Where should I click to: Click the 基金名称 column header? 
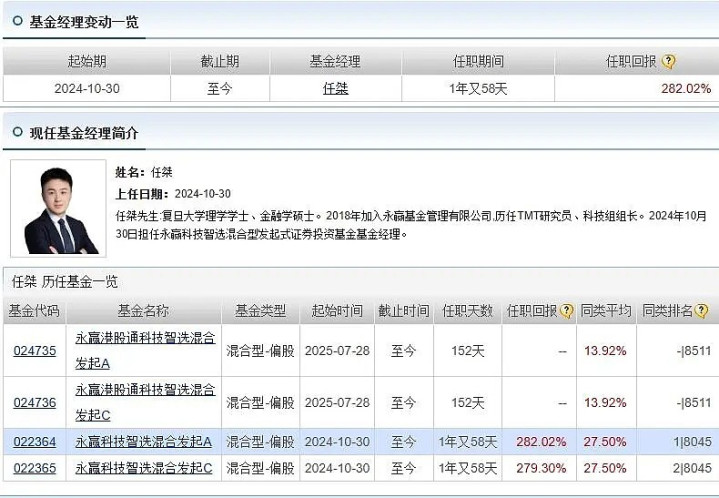(144, 311)
